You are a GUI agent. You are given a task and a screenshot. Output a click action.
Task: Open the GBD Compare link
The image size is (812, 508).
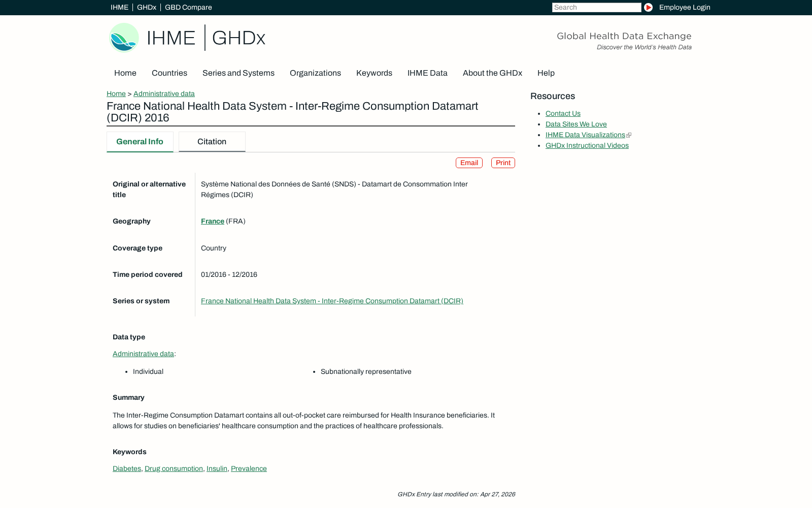tap(188, 7)
